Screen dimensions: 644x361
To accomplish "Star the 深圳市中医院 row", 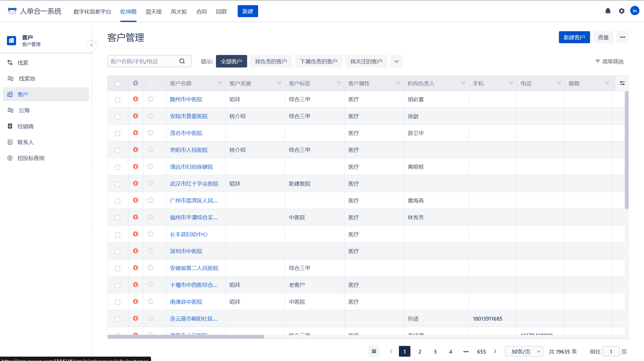I will point(151,251).
